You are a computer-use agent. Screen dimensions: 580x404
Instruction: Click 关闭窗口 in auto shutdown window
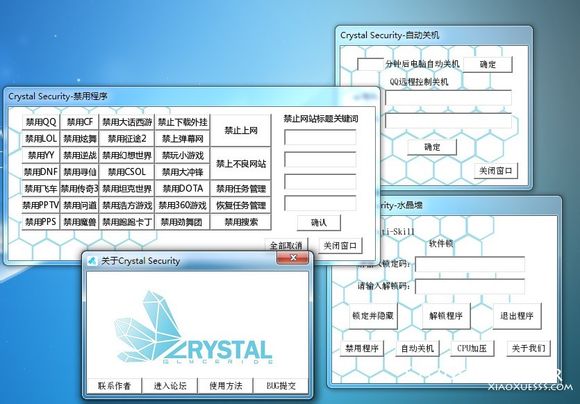[496, 171]
